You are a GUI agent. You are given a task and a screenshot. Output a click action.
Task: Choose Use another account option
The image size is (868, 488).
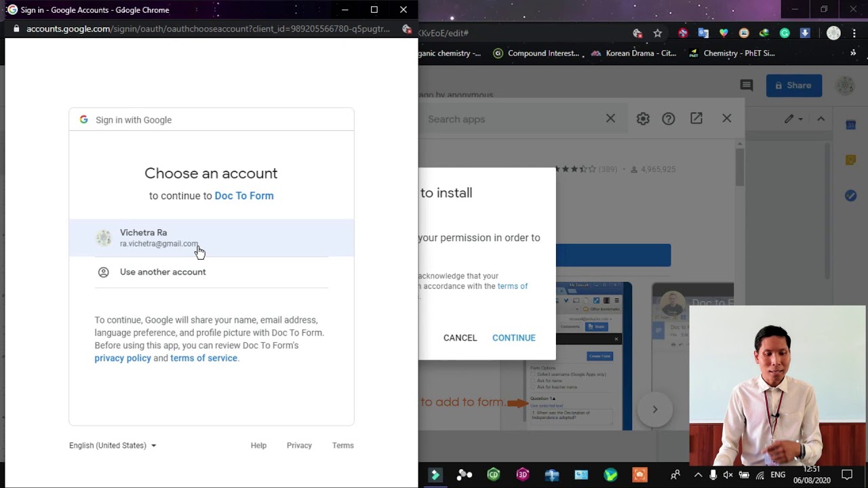[x=211, y=272]
